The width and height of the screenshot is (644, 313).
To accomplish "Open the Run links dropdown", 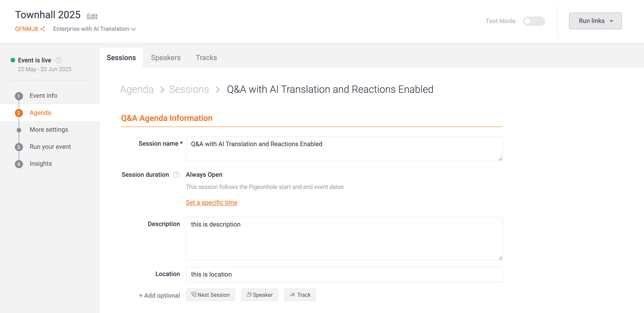I will click(x=595, y=21).
